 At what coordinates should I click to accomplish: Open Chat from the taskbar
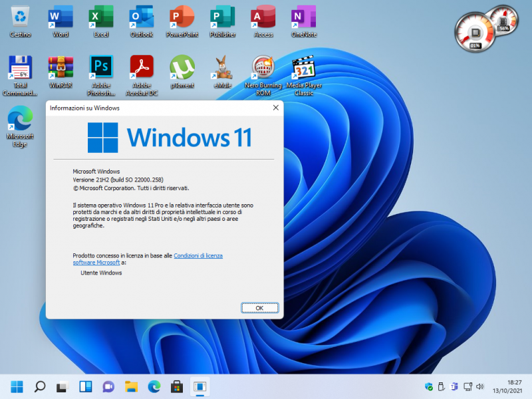(x=108, y=386)
